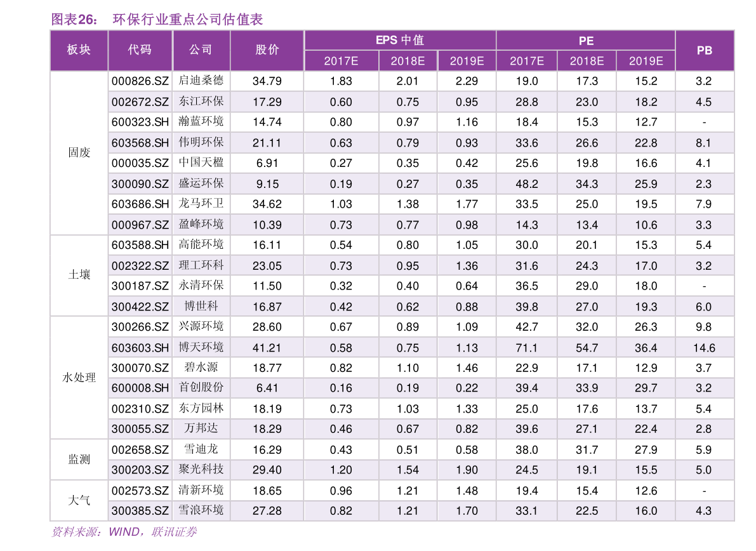Click stock code 000035.SZ
This screenshot has width=756, height=551.
(140, 163)
